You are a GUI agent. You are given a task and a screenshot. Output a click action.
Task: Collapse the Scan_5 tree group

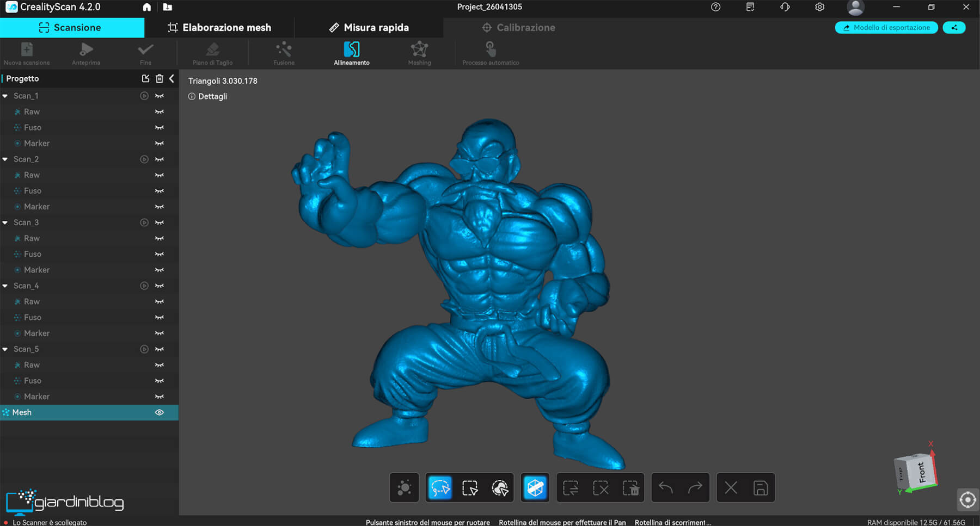5,349
